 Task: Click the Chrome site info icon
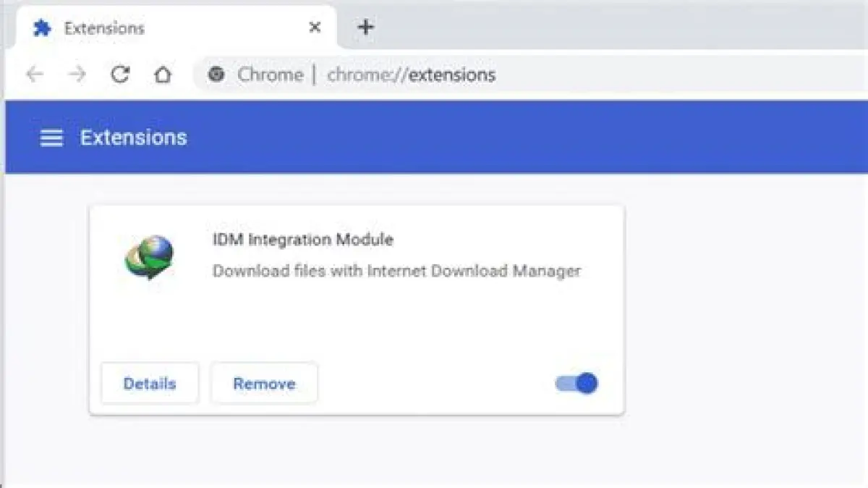click(216, 75)
